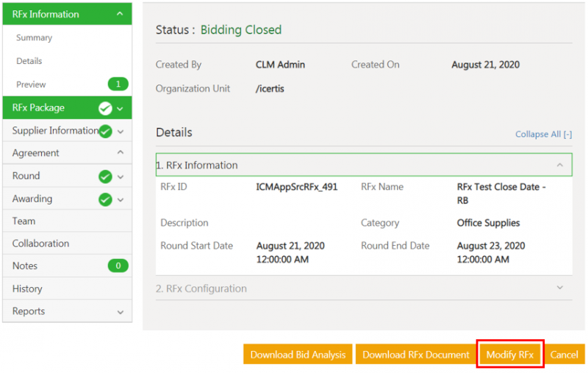Click the RFx Package green checkmark icon
The width and height of the screenshot is (588, 373).
105,108
